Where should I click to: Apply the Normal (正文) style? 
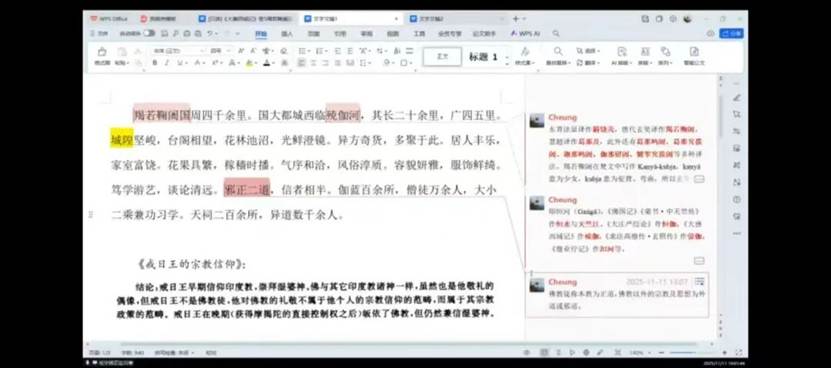442,57
